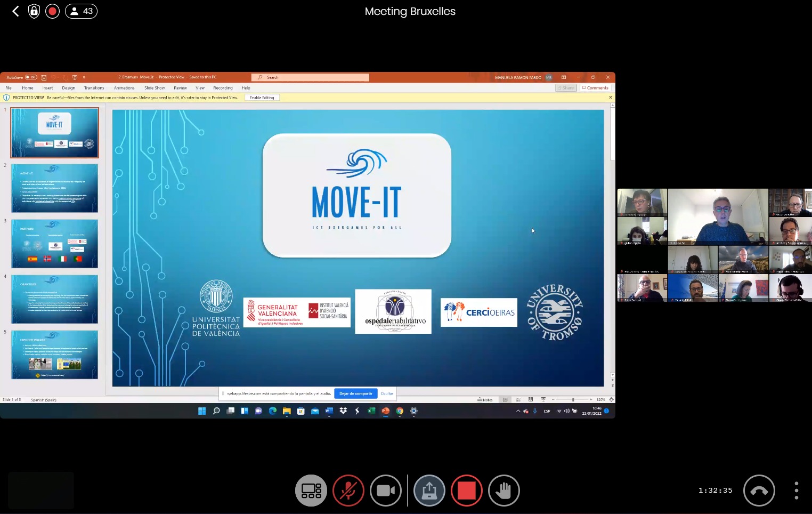
Task: Toggle the Notes pane
Action: pos(485,399)
